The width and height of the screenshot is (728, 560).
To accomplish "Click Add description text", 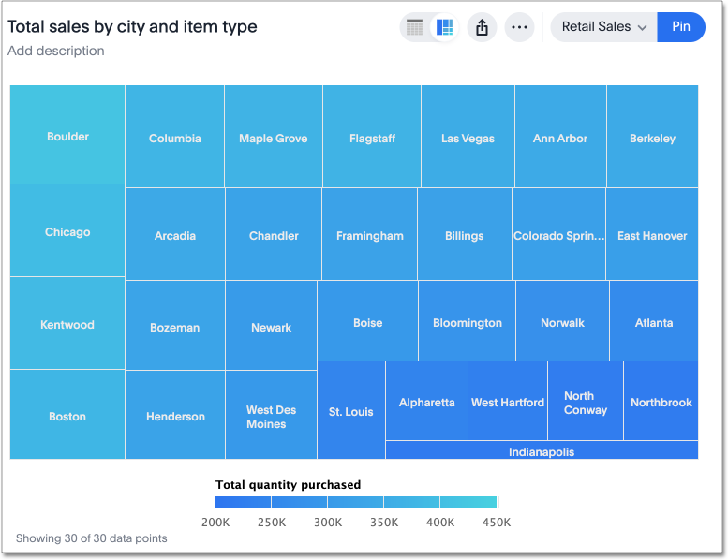I will click(x=56, y=51).
